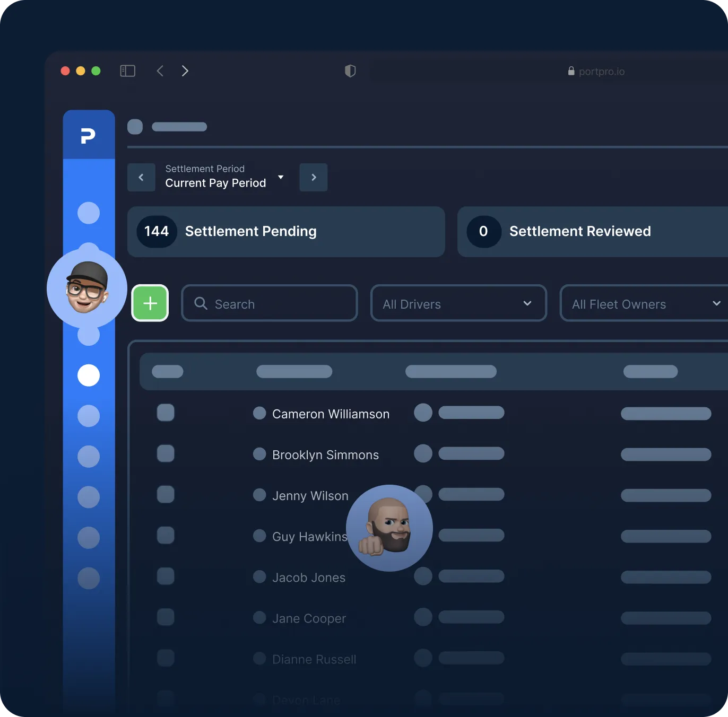This screenshot has width=728, height=717.
Task: Go back with browser back arrow
Action: pyautogui.click(x=160, y=71)
